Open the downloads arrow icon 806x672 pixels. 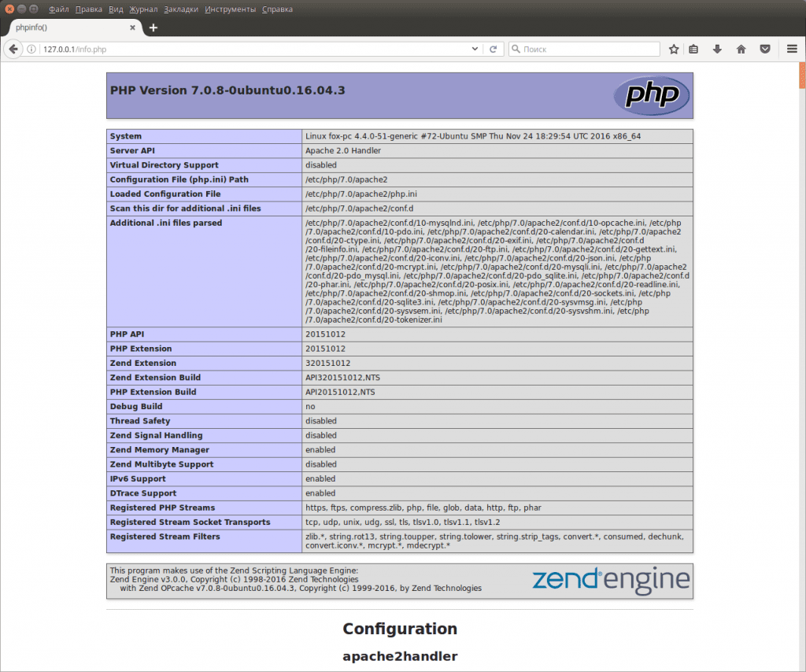(x=717, y=49)
